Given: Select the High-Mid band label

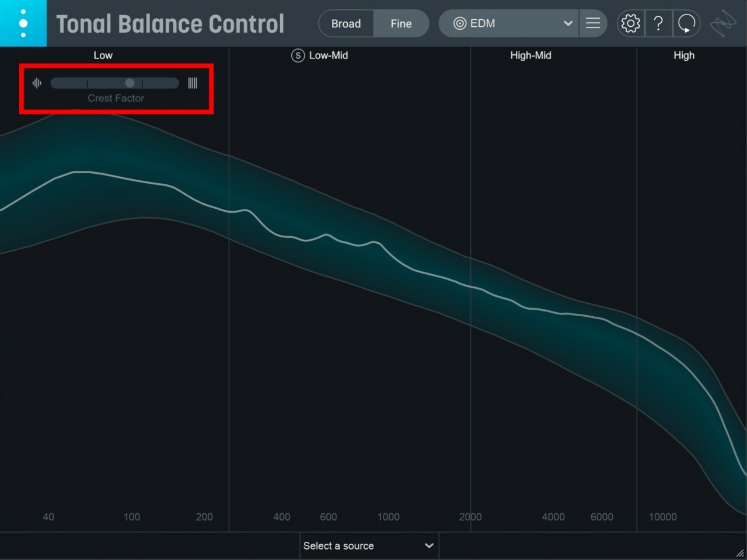Looking at the screenshot, I should click(530, 55).
